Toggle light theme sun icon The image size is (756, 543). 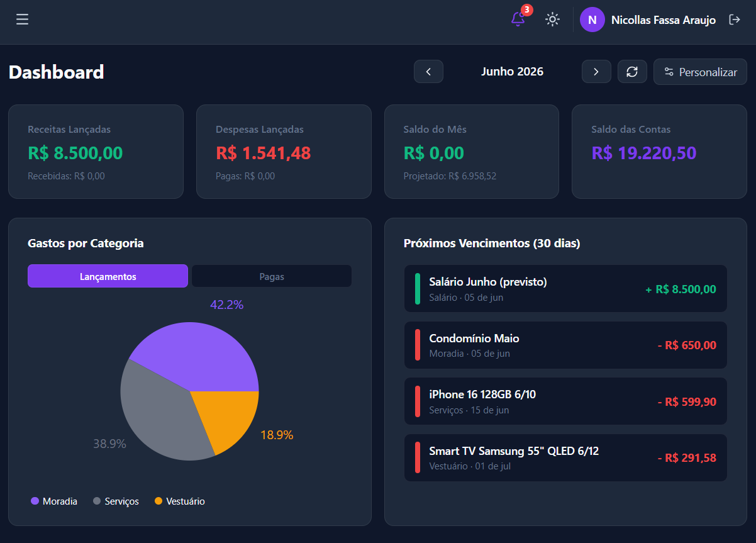pos(552,20)
